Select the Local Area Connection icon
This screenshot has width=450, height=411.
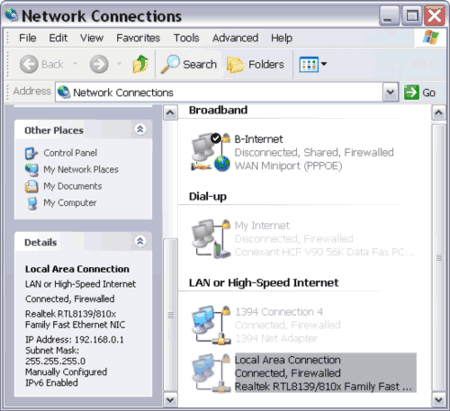(x=211, y=373)
